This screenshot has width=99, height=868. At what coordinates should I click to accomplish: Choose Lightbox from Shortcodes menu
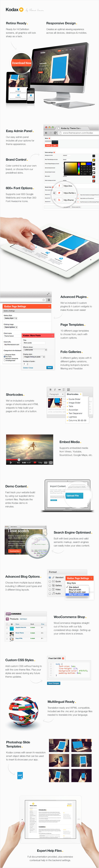point(73,417)
